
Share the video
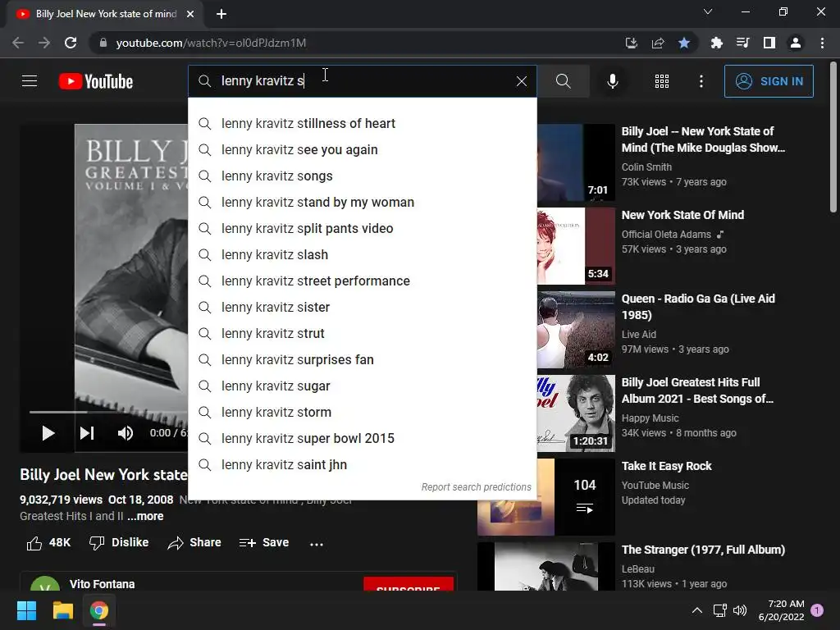194,543
